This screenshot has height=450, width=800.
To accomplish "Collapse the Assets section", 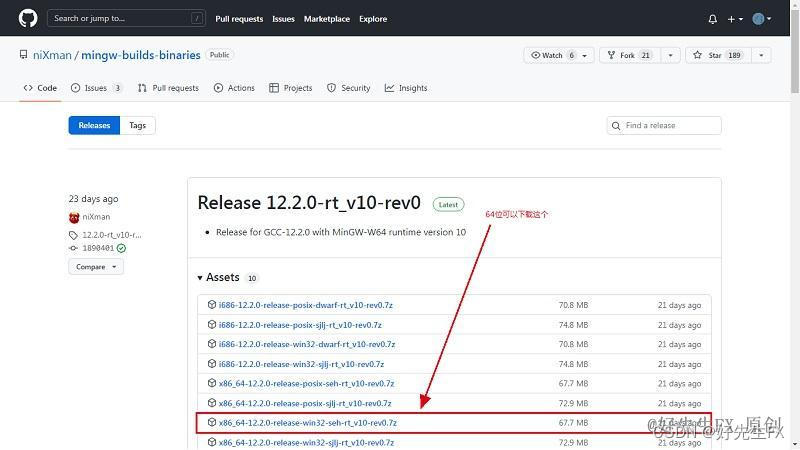I will (218, 278).
